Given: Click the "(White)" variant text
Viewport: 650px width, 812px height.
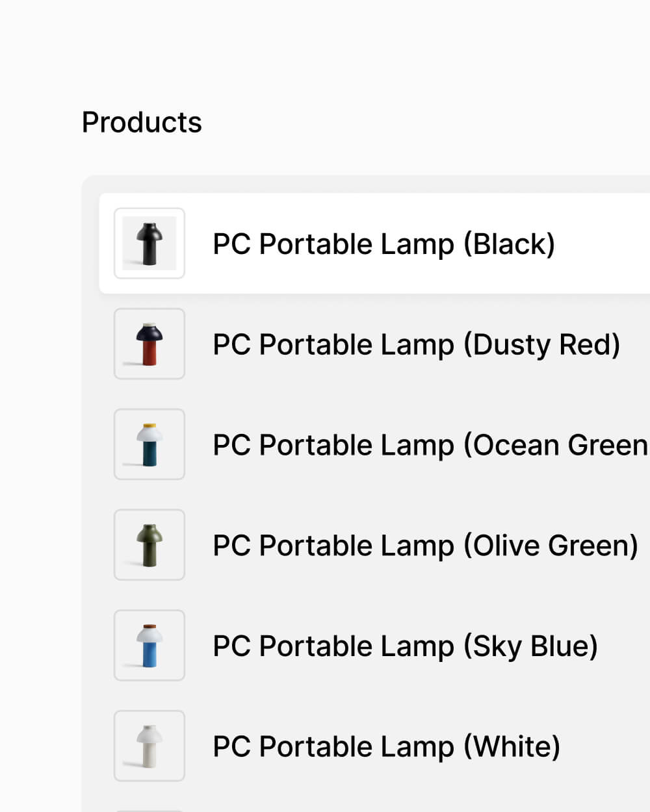Looking at the screenshot, I should 512,747.
